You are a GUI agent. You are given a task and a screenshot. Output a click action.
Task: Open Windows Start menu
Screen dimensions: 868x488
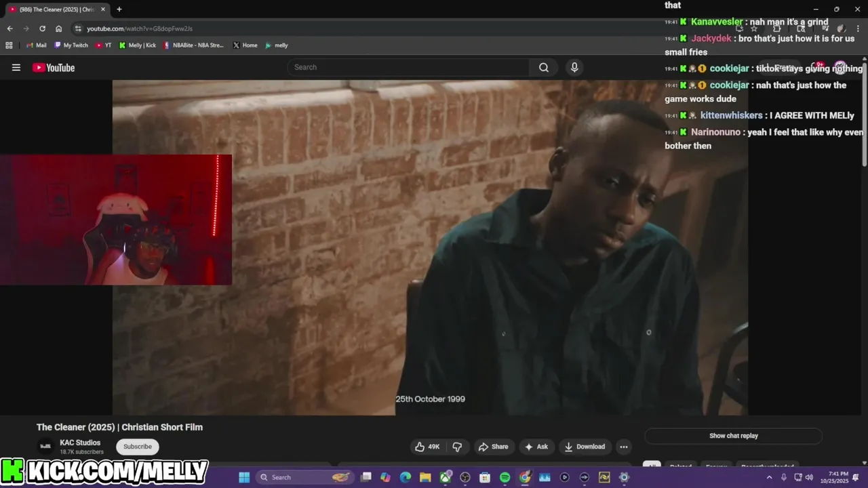coord(244,477)
